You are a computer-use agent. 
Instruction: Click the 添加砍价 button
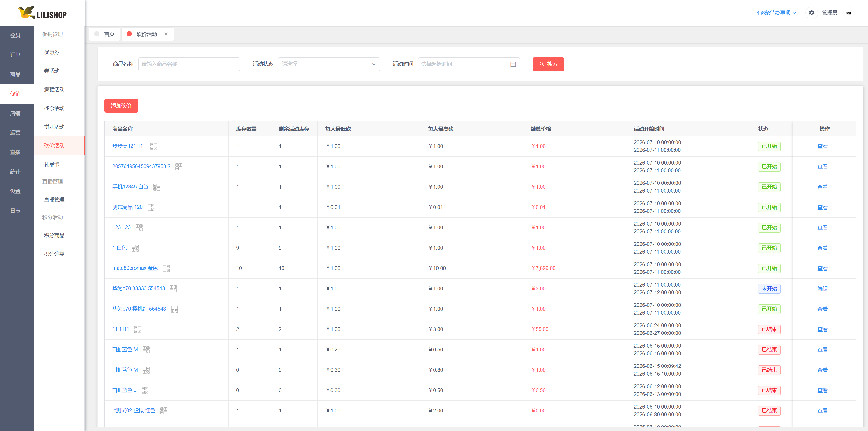point(121,106)
